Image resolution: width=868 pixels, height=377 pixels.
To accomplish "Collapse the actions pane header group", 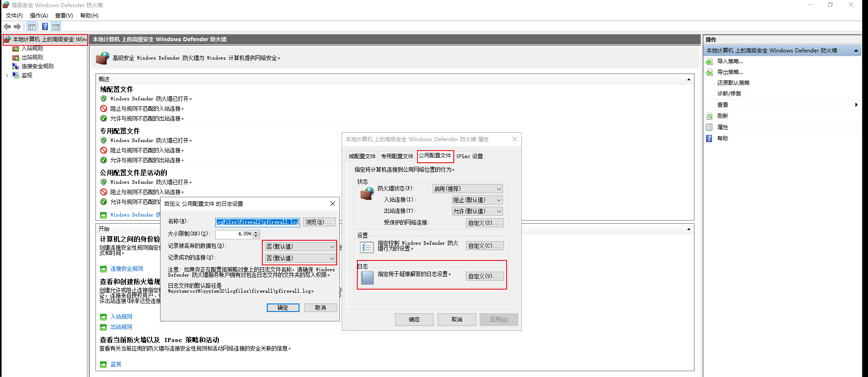I will 856,51.
